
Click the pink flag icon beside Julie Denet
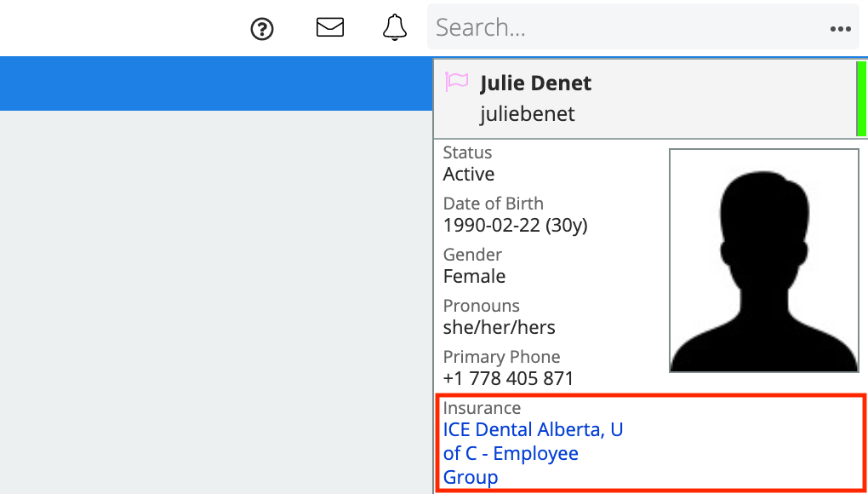click(457, 82)
